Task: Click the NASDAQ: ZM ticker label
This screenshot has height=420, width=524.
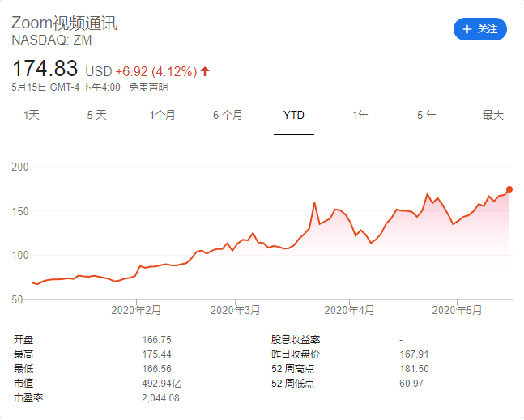Action: click(x=52, y=40)
